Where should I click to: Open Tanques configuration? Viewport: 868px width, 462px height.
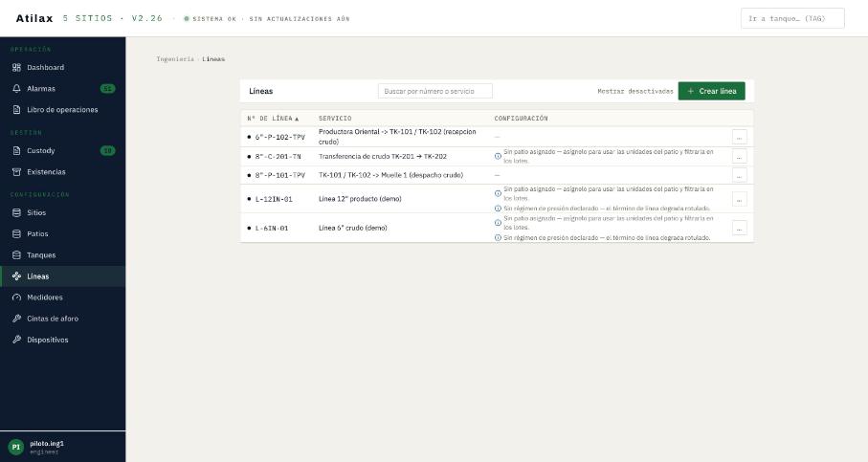(x=62, y=255)
